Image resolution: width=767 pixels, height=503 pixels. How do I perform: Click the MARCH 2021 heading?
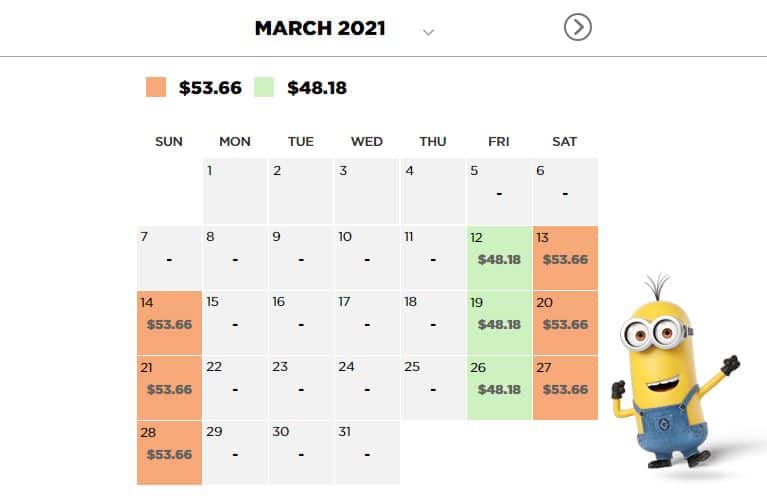320,28
